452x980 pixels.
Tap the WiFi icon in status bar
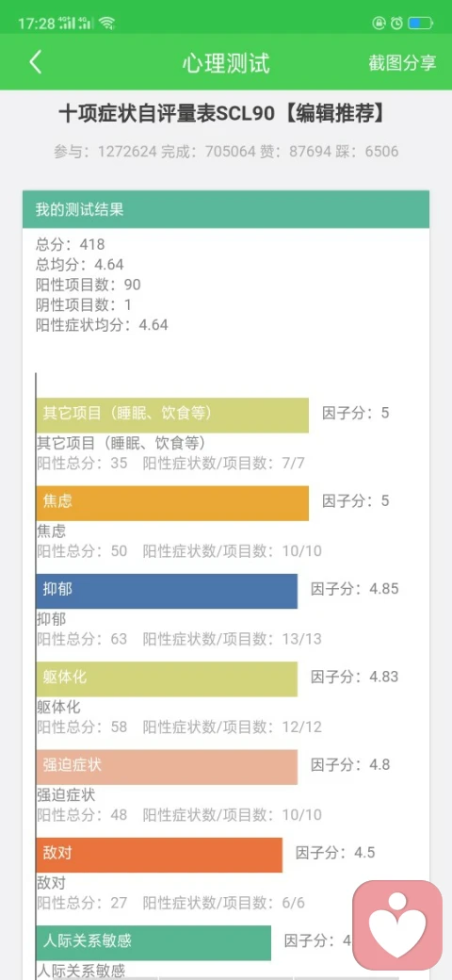106,24
